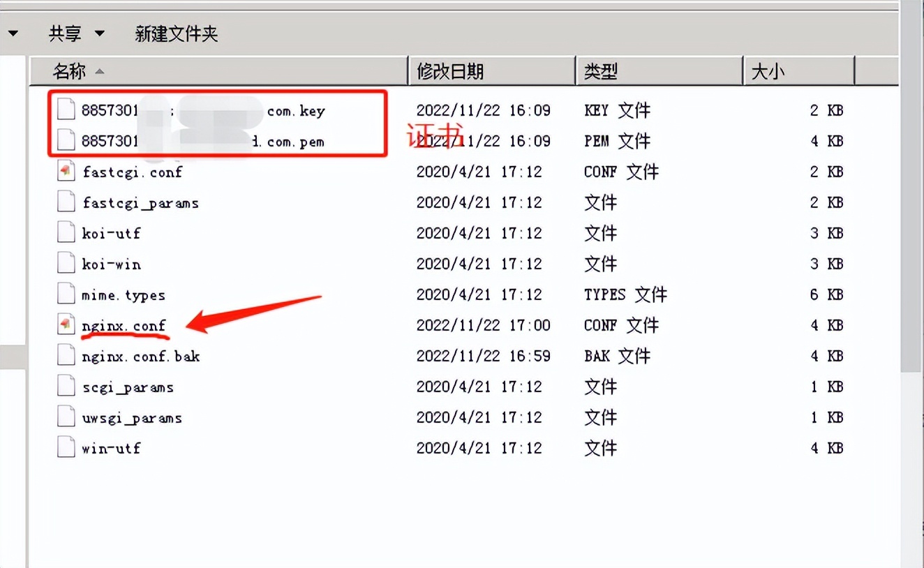Click the KEY 文件 type cell
This screenshot has width=924, height=568.
tap(617, 110)
